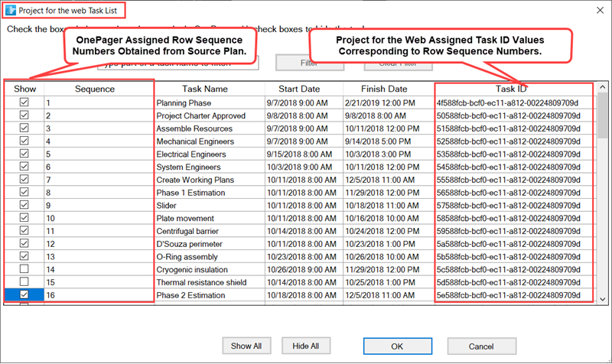Viewport: 612px width, 364px height.
Task: Select the Mechanical Engineers task name
Action: [195, 141]
